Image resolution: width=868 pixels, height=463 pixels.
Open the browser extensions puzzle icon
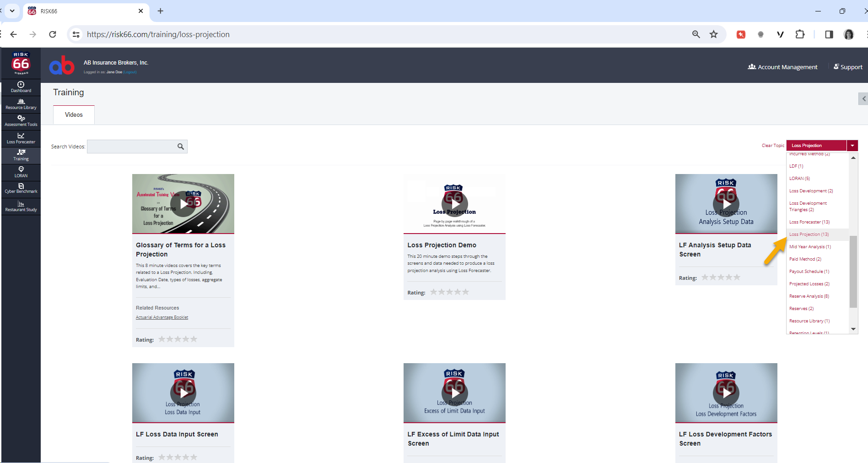[800, 34]
